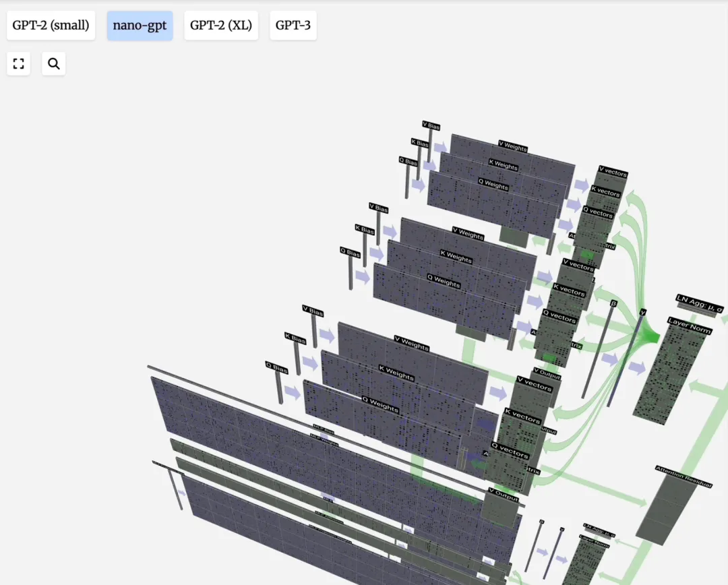This screenshot has height=585, width=728.
Task: Click the topmost V vectors label
Action: pyautogui.click(x=613, y=172)
